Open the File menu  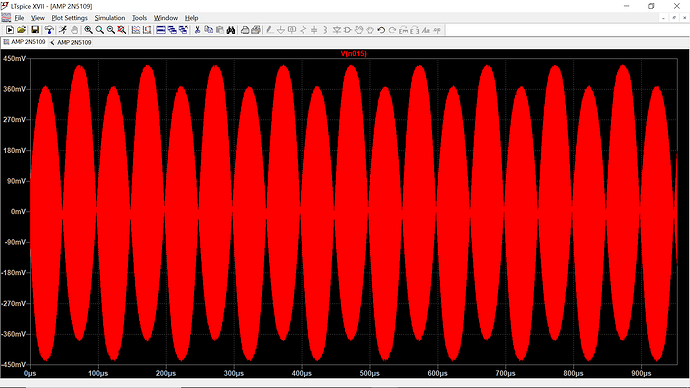click(x=19, y=18)
